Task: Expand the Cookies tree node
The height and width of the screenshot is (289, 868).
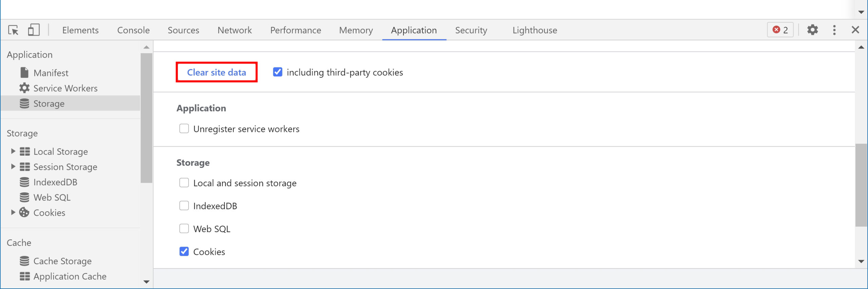Action: [x=13, y=212]
